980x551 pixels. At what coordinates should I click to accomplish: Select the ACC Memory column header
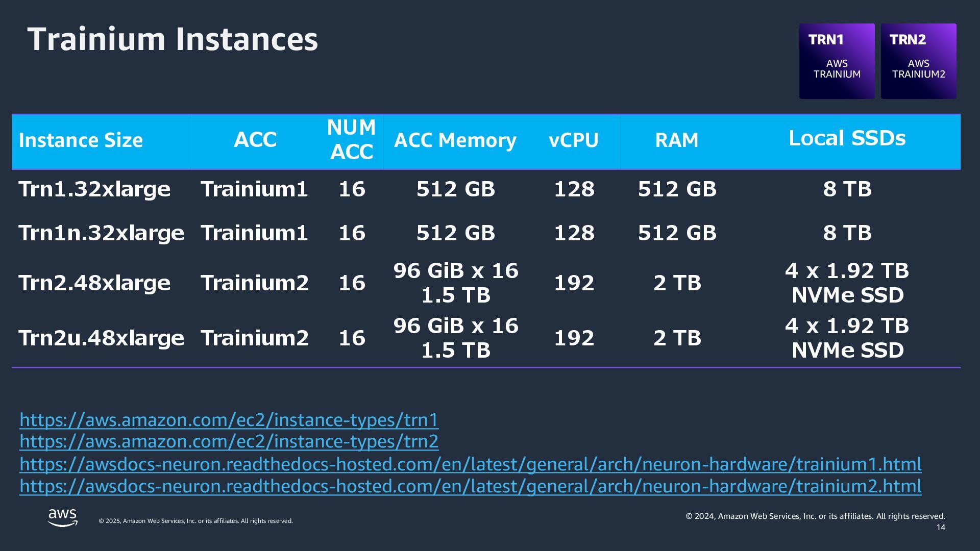coord(455,140)
